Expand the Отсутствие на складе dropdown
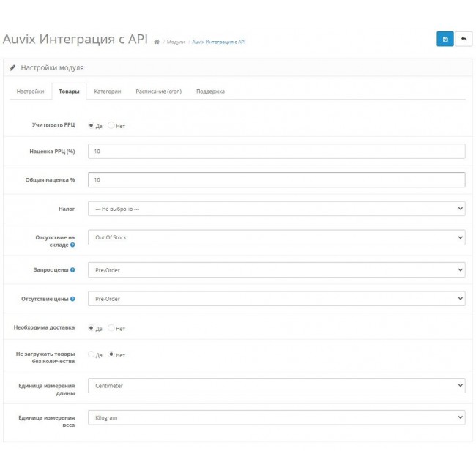 click(276, 237)
